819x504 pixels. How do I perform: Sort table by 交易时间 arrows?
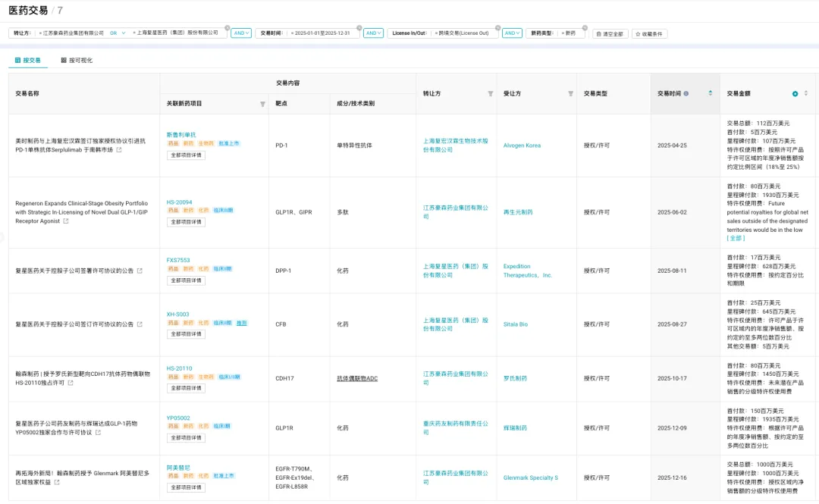pos(710,93)
